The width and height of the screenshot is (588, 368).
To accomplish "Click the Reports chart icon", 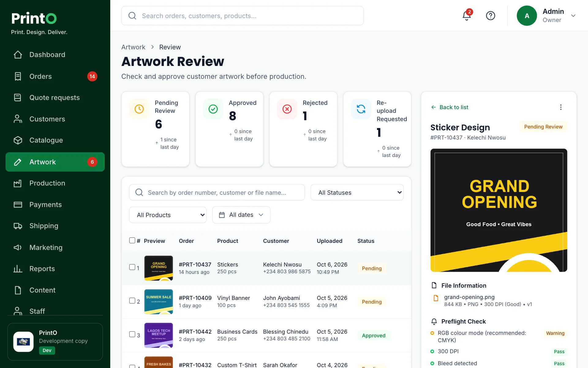I will (x=18, y=269).
